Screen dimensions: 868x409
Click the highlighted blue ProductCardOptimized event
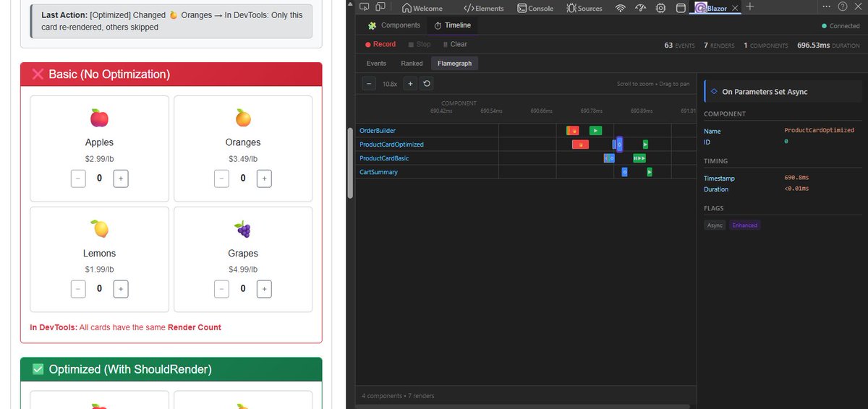618,145
